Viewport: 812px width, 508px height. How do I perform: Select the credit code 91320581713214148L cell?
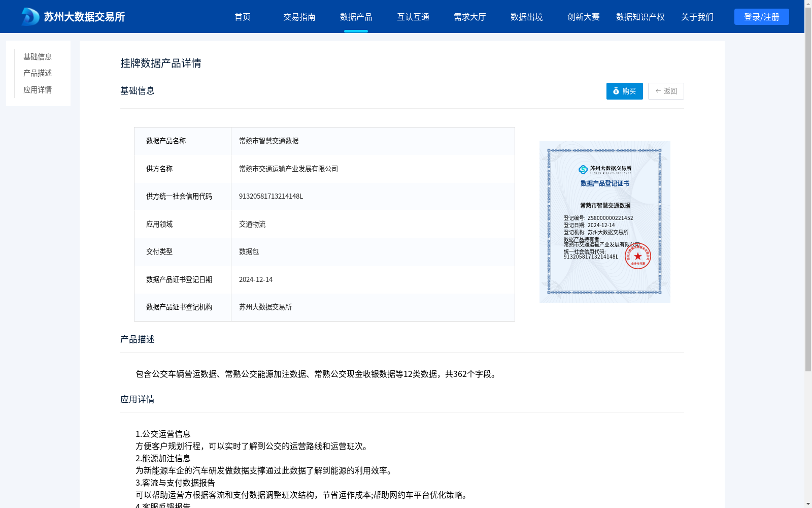click(373, 196)
